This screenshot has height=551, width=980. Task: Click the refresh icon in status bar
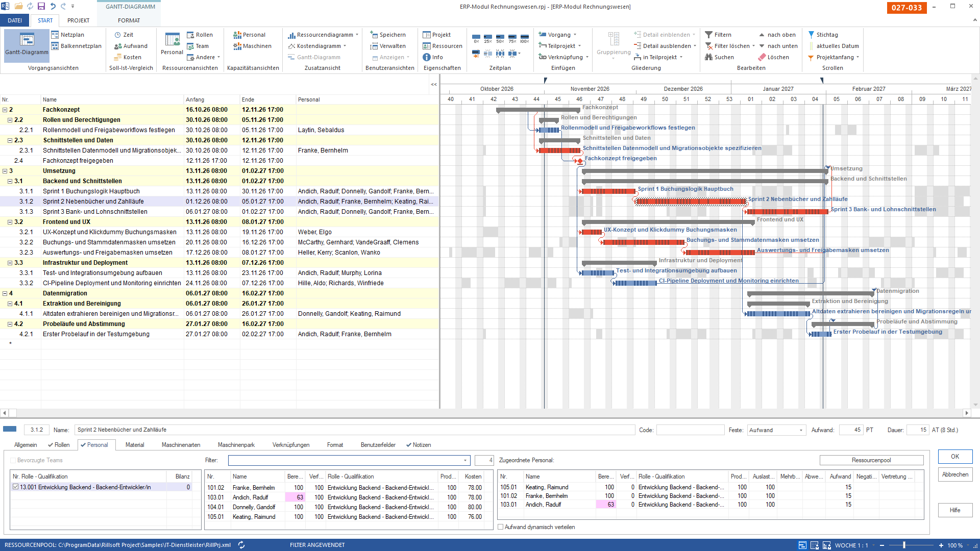pyautogui.click(x=241, y=545)
